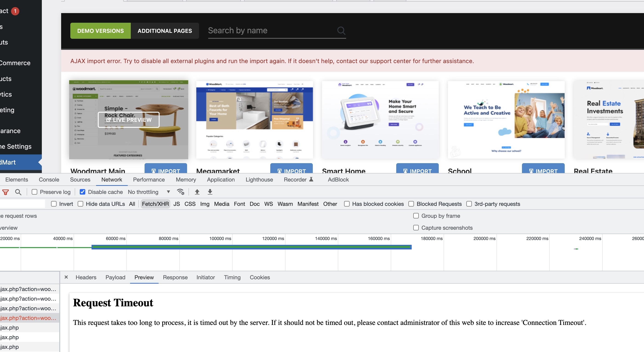This screenshot has width=644, height=352.
Task: Click the demo search magnifier icon
Action: (341, 31)
